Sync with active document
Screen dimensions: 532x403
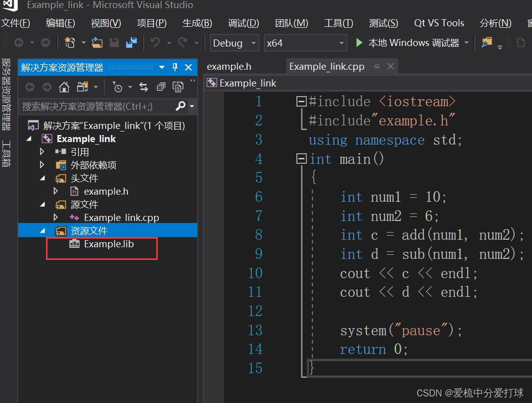tap(144, 87)
